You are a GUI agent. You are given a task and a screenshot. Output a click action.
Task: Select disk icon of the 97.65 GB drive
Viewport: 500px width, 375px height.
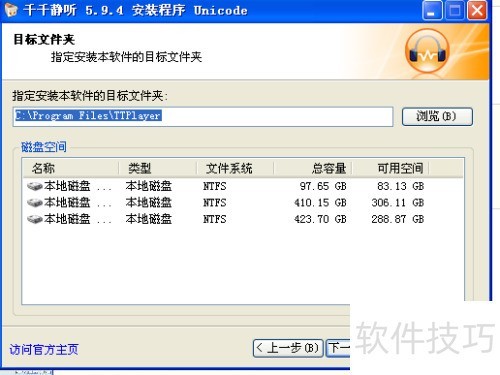(34, 186)
